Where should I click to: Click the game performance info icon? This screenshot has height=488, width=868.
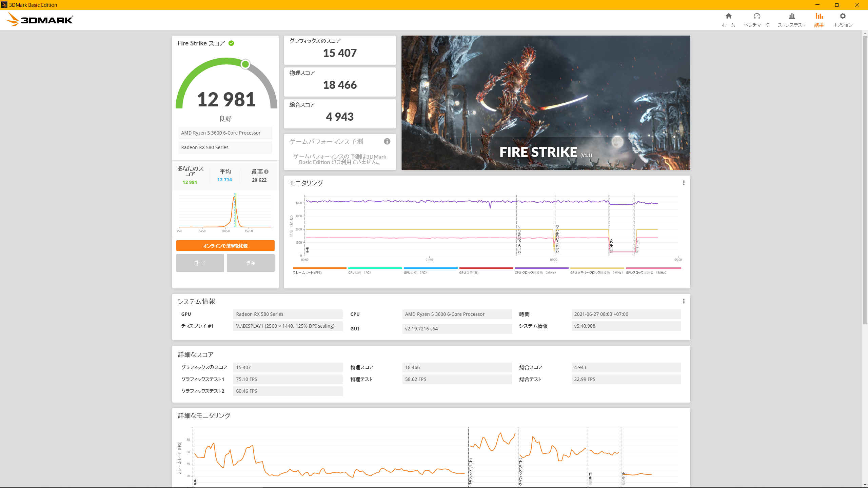387,141
